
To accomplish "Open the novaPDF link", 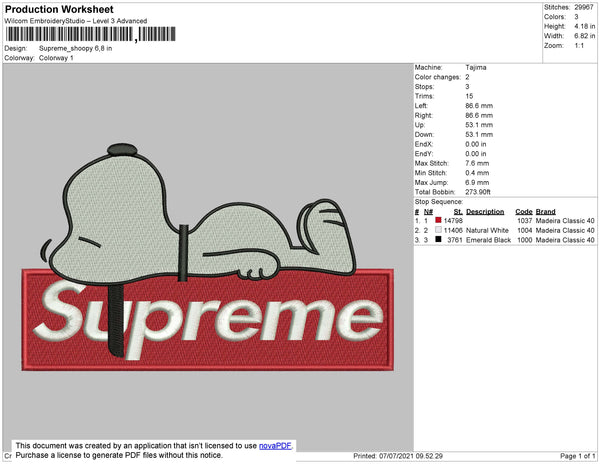I will (275, 446).
